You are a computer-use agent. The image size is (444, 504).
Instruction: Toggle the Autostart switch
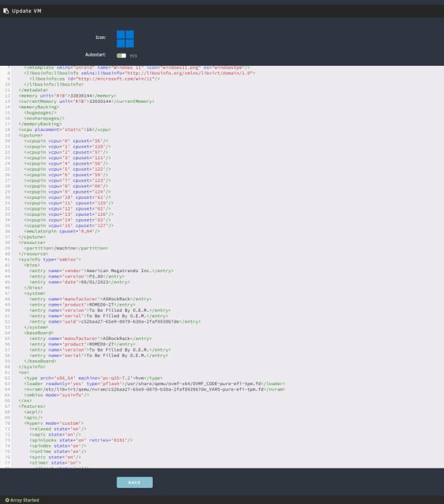tap(121, 56)
